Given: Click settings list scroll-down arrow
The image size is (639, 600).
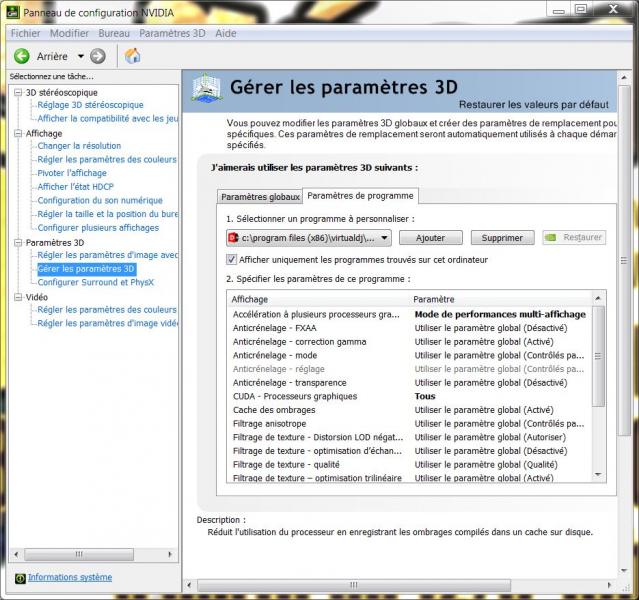Looking at the screenshot, I should [x=598, y=474].
